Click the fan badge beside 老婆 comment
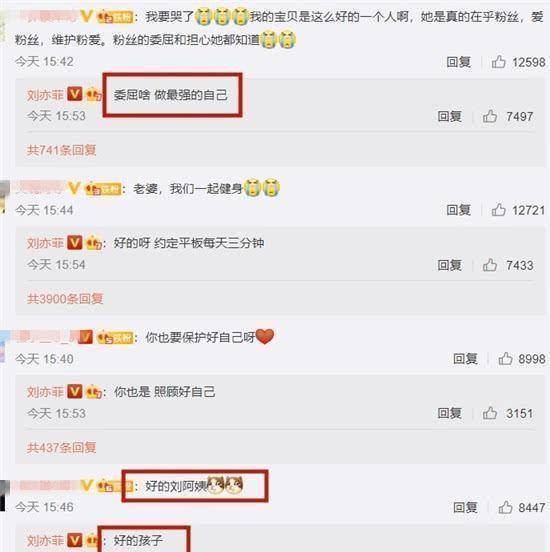This screenshot has width=550, height=552. tap(104, 189)
